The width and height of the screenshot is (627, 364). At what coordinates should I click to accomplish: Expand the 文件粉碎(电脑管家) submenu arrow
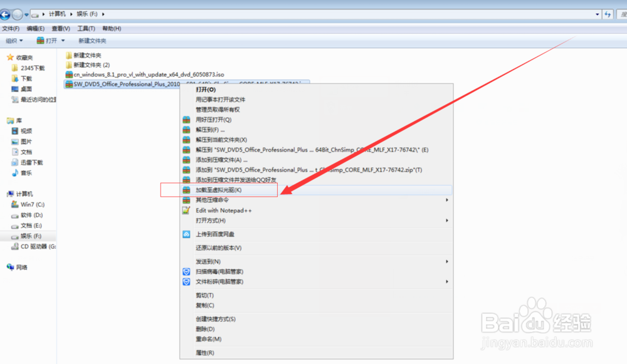tap(447, 282)
